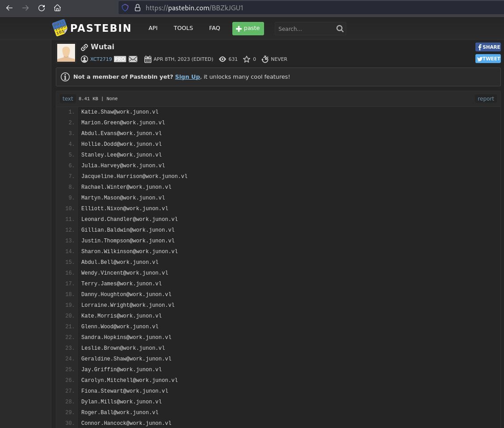This screenshot has height=428, width=504.
Task: Open the XCT2719 user profile link
Action: 101,59
